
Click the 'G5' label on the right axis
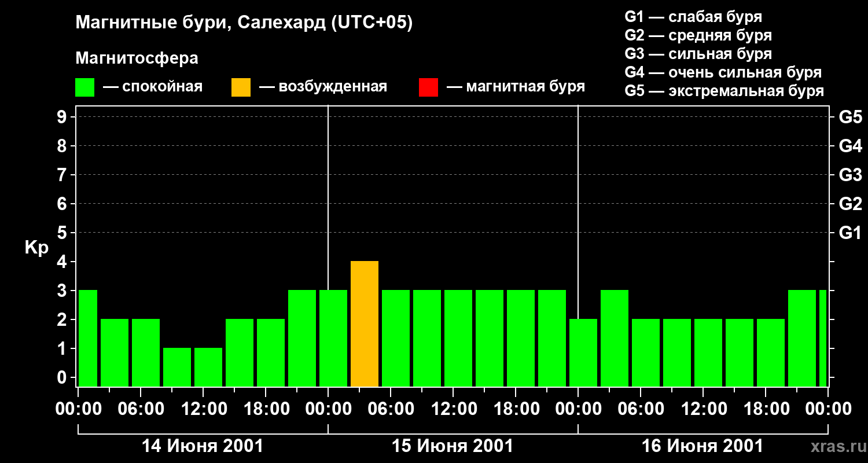click(x=850, y=117)
